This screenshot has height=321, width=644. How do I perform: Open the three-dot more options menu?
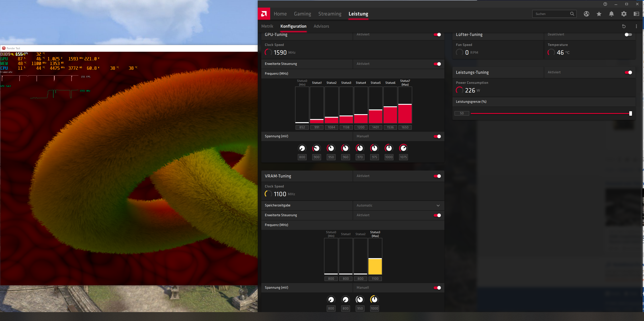pyautogui.click(x=636, y=26)
